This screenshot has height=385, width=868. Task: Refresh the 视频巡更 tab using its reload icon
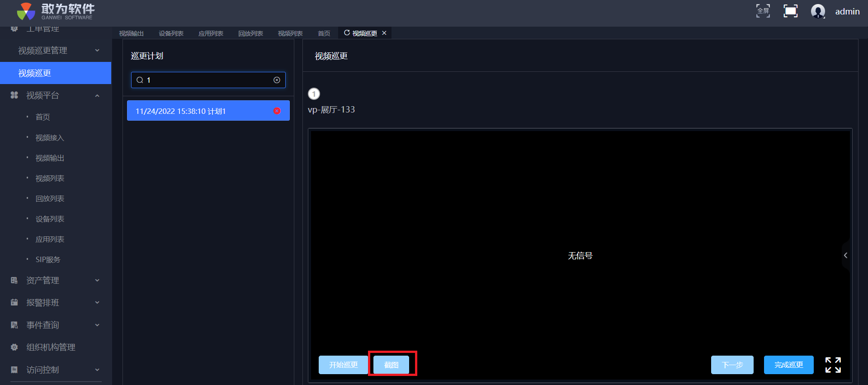[x=347, y=33]
